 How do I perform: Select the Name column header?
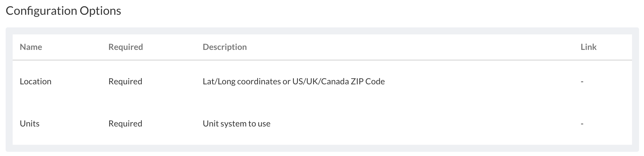31,47
